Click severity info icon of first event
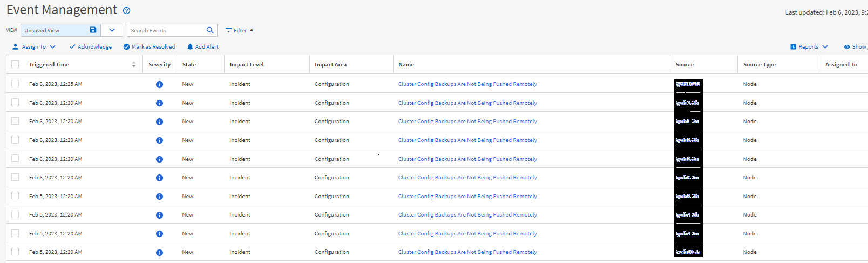 159,84
